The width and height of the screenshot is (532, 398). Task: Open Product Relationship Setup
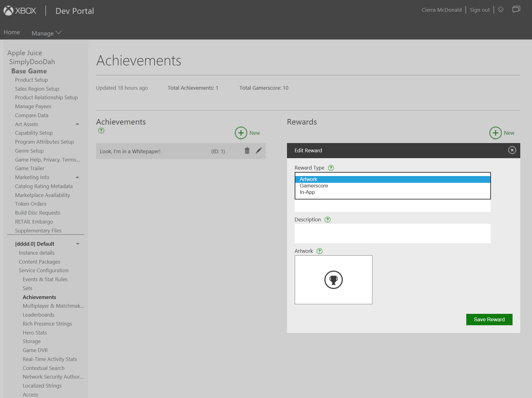pyautogui.click(x=46, y=97)
